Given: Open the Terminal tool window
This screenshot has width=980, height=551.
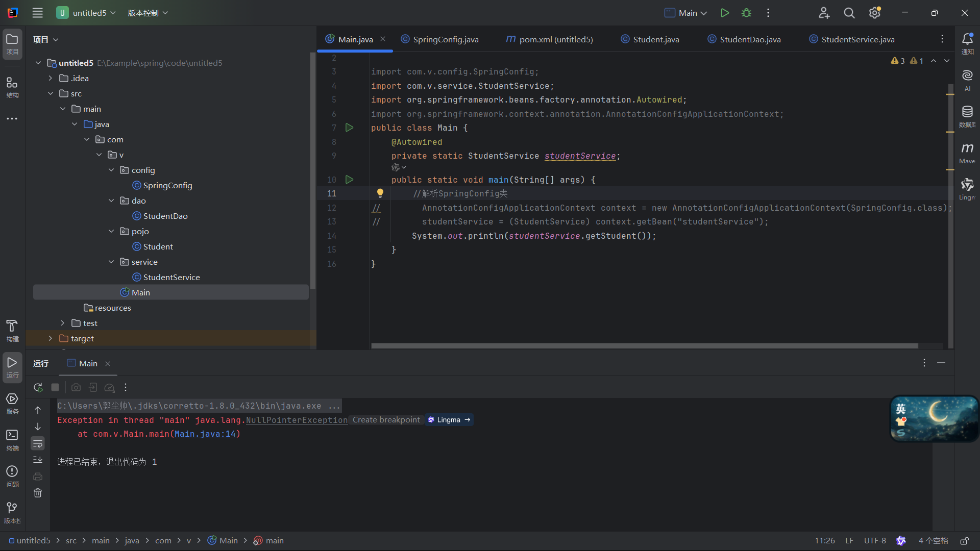Looking at the screenshot, I should (12, 439).
